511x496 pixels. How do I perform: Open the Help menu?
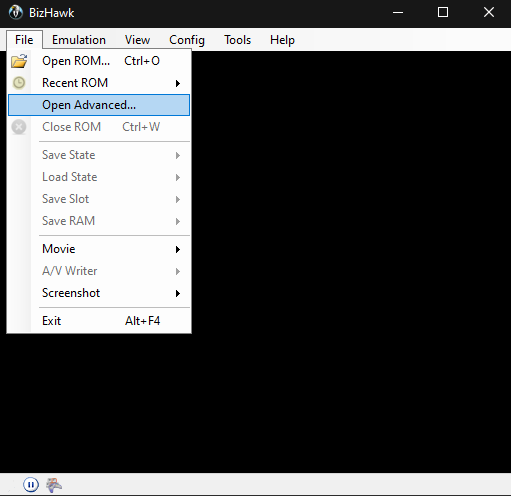282,40
